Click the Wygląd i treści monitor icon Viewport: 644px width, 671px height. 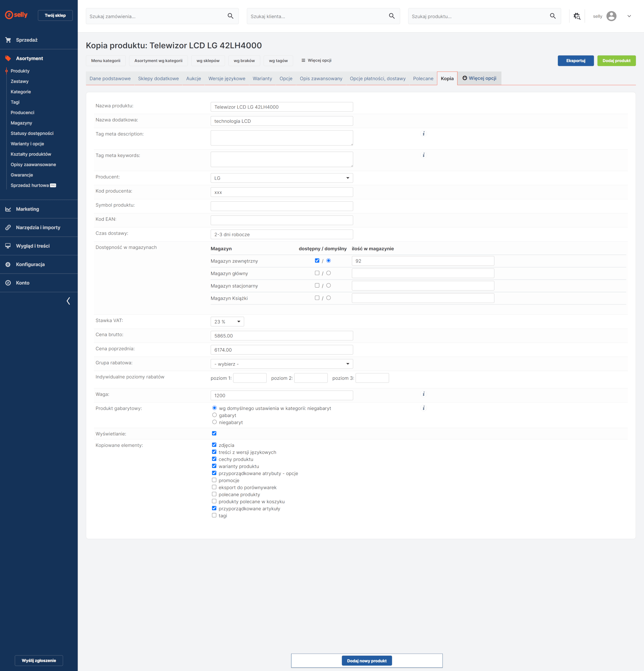(x=8, y=246)
